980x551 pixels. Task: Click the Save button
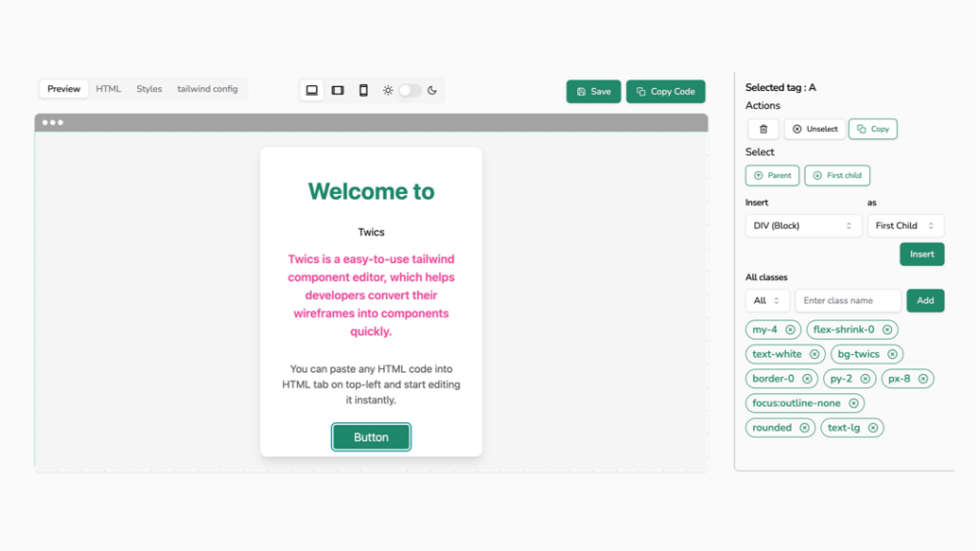click(593, 92)
